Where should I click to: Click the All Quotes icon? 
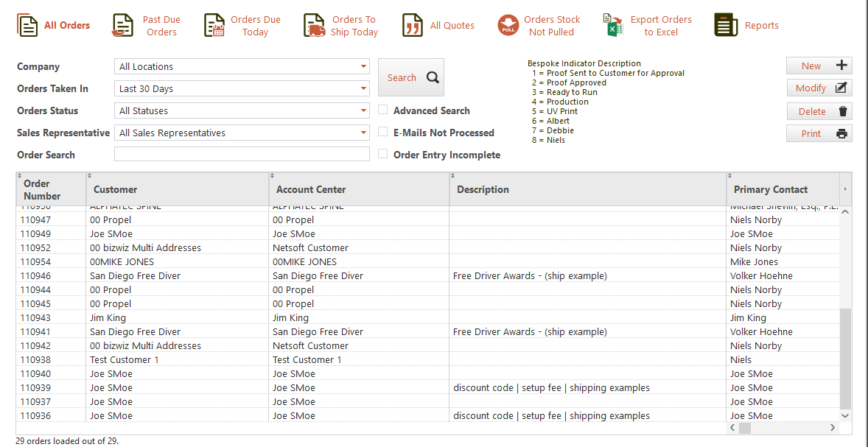[413, 26]
